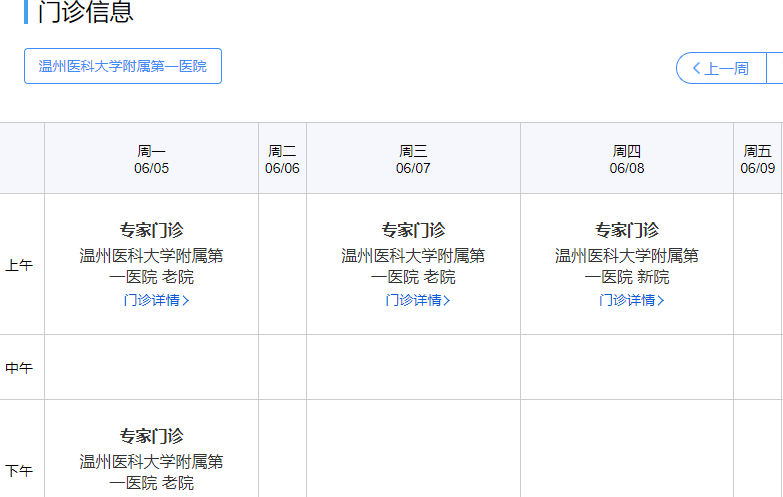This screenshot has height=497, width=783.
Task: Click the chevron arrow beside Wednesday's 门诊详情
Action: 447,300
